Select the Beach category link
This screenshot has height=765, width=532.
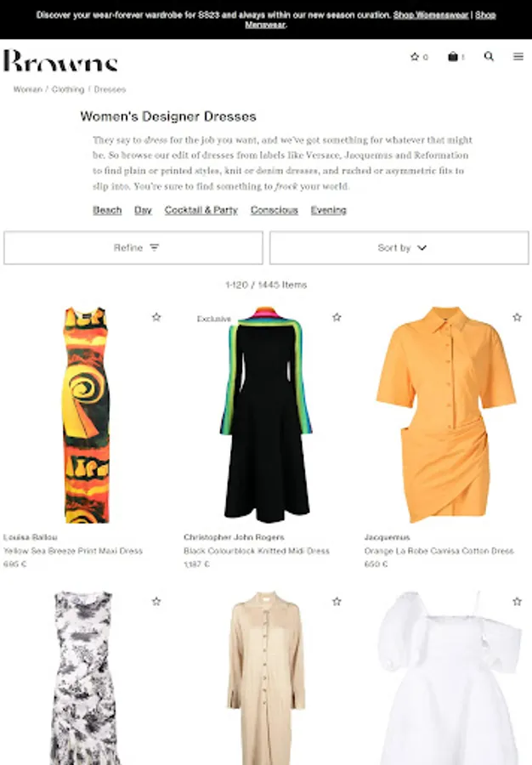coord(107,210)
